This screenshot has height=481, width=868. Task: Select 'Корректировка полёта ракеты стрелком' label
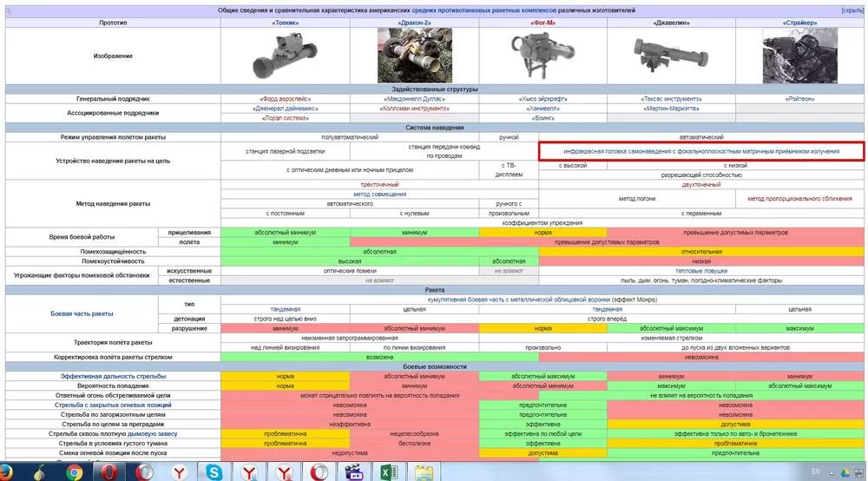(x=113, y=357)
